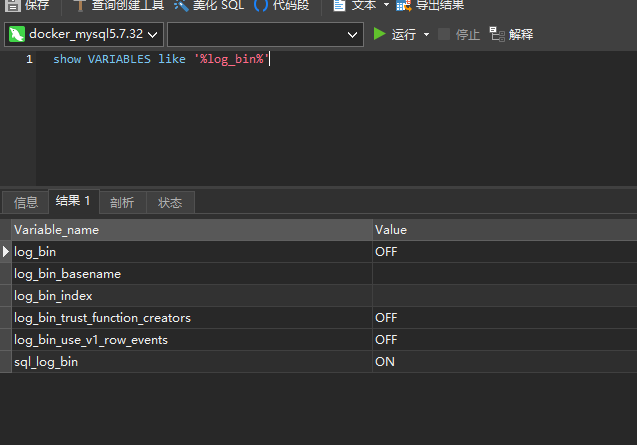Open the empty database selector dropdown
This screenshot has height=445, width=637.
[265, 34]
